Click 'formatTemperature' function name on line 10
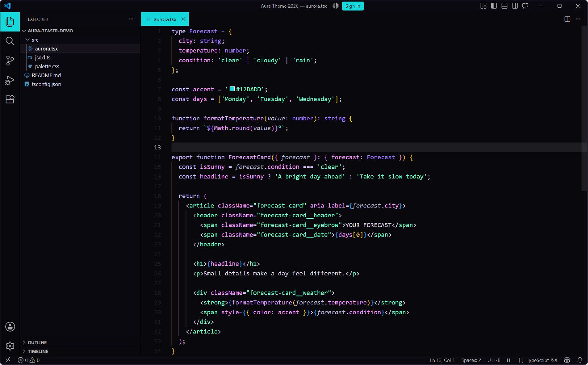 click(x=234, y=118)
